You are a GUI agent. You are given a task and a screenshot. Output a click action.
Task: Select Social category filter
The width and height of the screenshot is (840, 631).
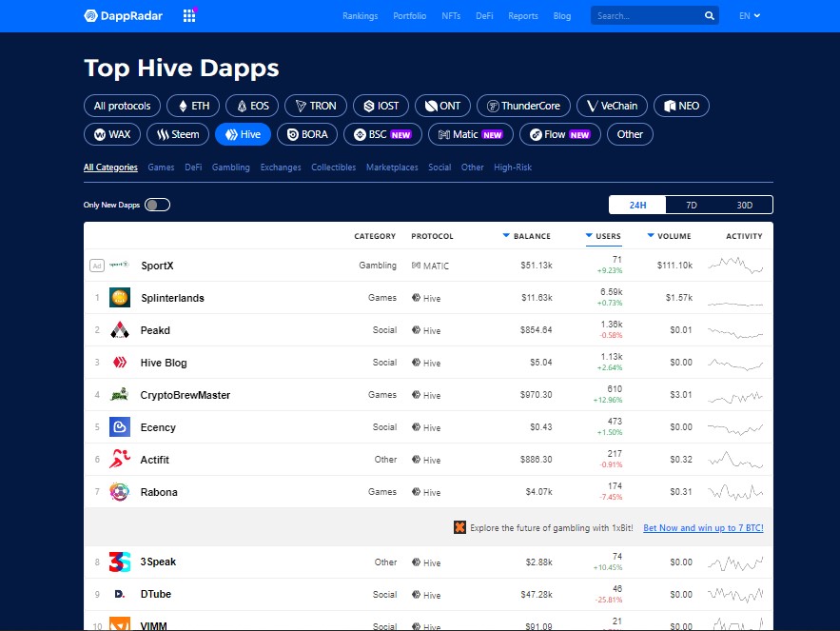point(440,168)
